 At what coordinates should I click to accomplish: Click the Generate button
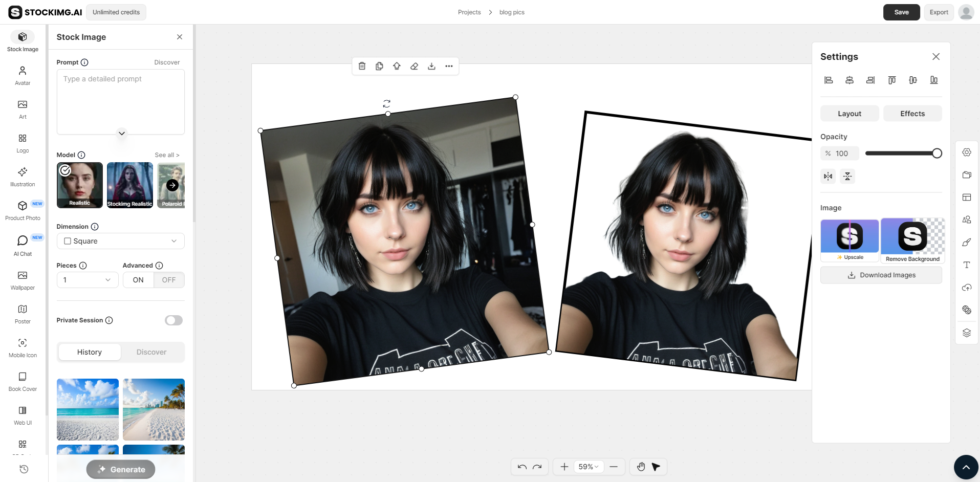click(120, 469)
